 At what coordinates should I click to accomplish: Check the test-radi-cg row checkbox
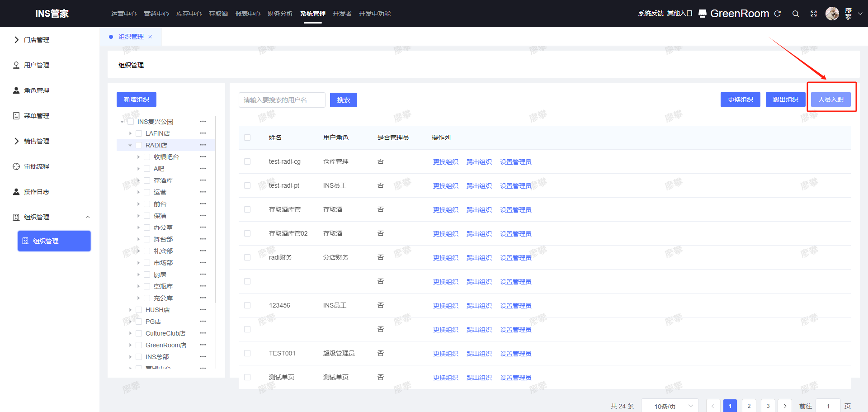247,161
